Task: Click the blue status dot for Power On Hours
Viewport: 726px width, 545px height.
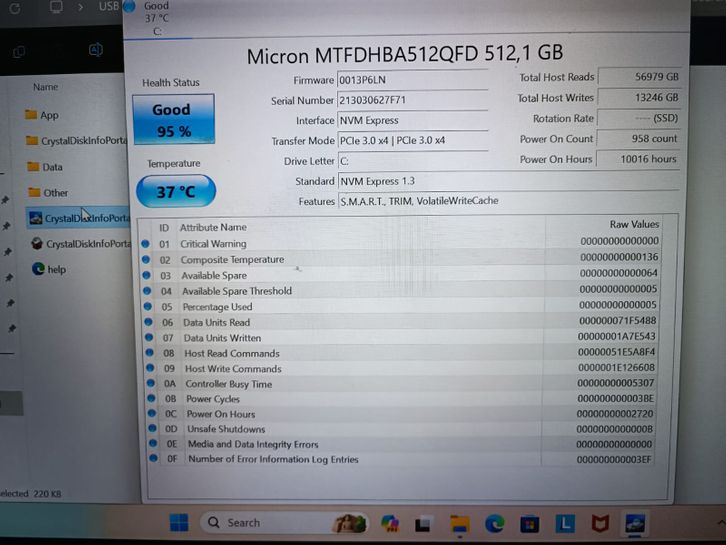Action: (x=152, y=413)
